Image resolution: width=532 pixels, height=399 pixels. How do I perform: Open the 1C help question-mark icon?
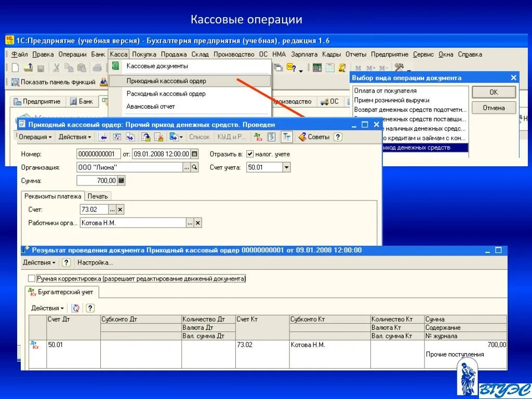coord(291,68)
